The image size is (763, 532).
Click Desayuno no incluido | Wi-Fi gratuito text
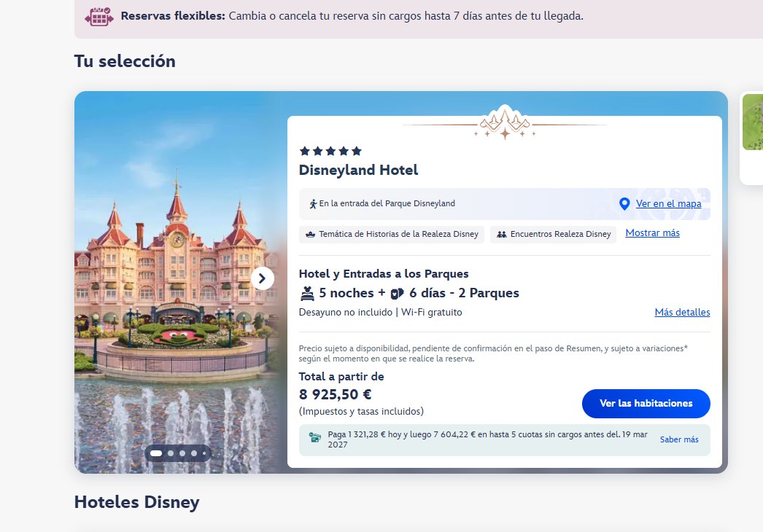tap(381, 312)
